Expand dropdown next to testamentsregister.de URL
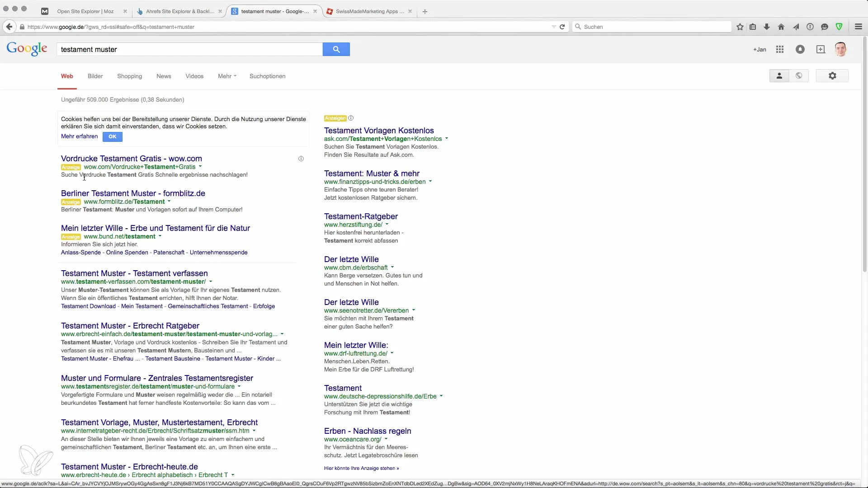868x488 pixels. pos(239,386)
